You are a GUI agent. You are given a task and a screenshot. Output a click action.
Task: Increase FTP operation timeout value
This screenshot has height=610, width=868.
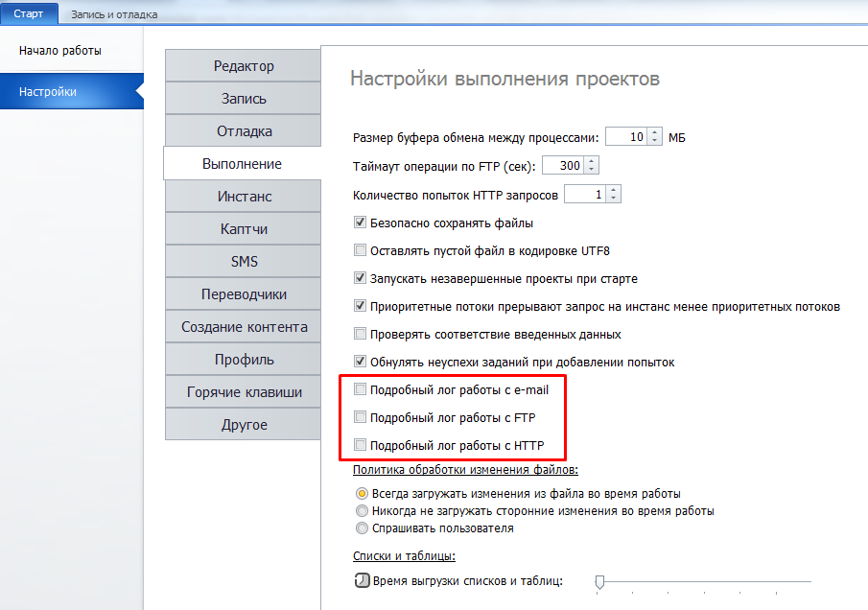[x=592, y=161]
